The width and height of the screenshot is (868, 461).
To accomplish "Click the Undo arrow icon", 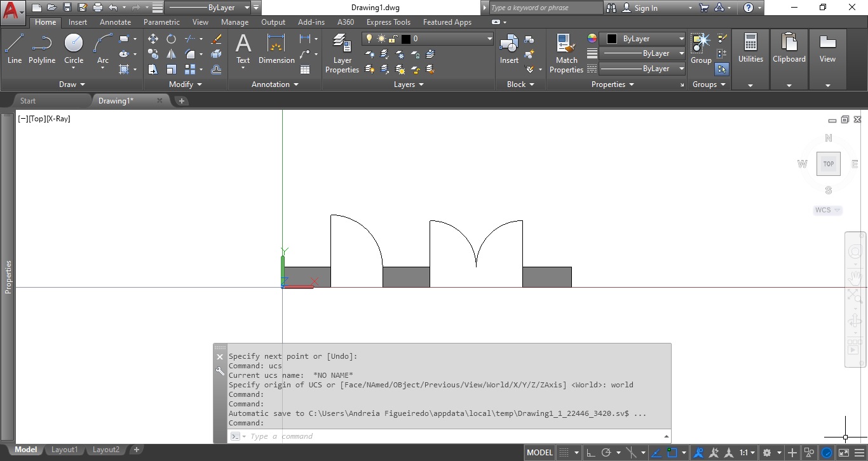I will [x=113, y=8].
